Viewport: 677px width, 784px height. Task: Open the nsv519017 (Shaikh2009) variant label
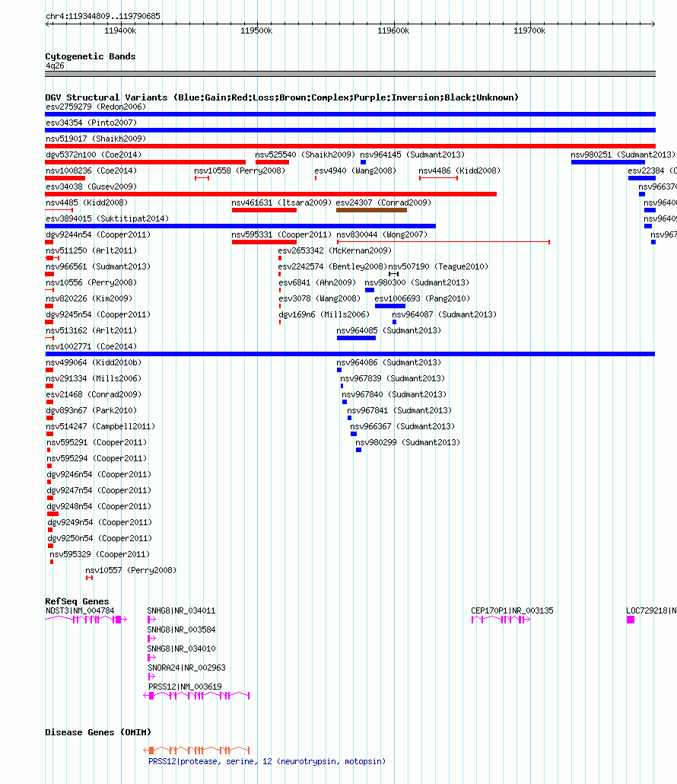click(x=96, y=139)
